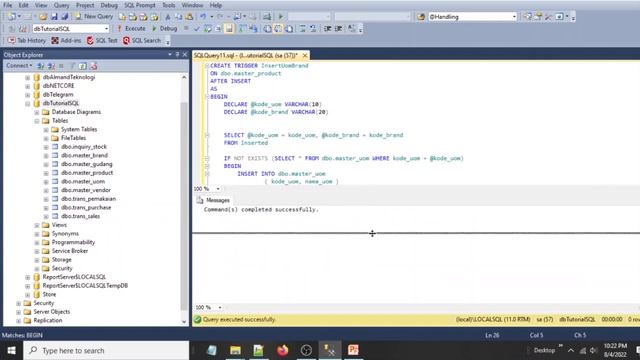Click the Windows Start button
640x360 pixels.
(11, 350)
